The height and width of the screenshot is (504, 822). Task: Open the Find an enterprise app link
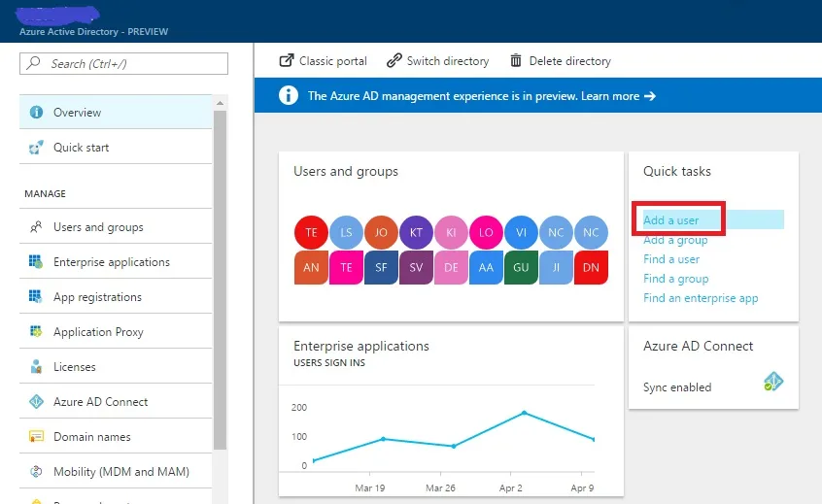click(x=701, y=298)
